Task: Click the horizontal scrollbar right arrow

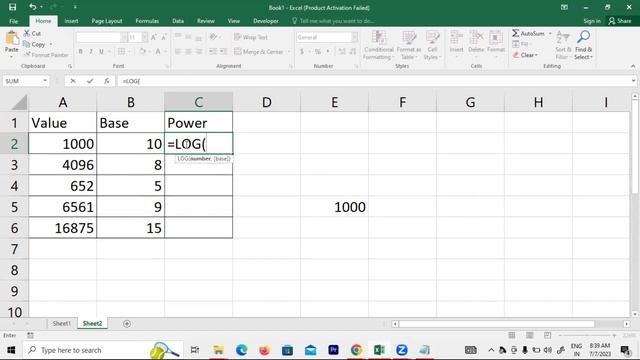Action: (x=627, y=324)
